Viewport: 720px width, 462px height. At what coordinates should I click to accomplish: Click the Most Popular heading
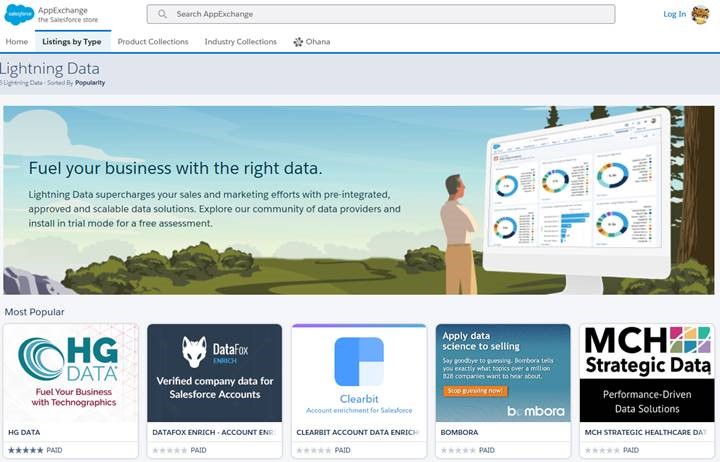click(34, 312)
